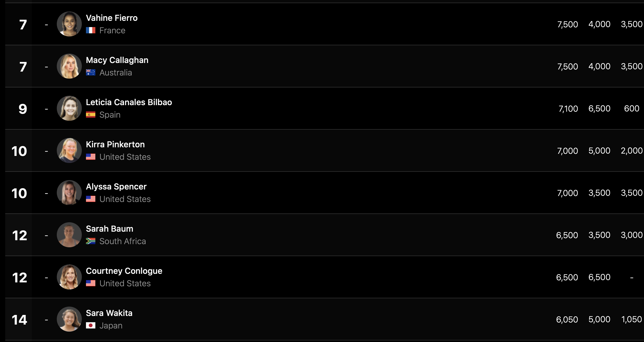Open Sara Wakita's profile name link
This screenshot has width=644, height=342.
[109, 313]
